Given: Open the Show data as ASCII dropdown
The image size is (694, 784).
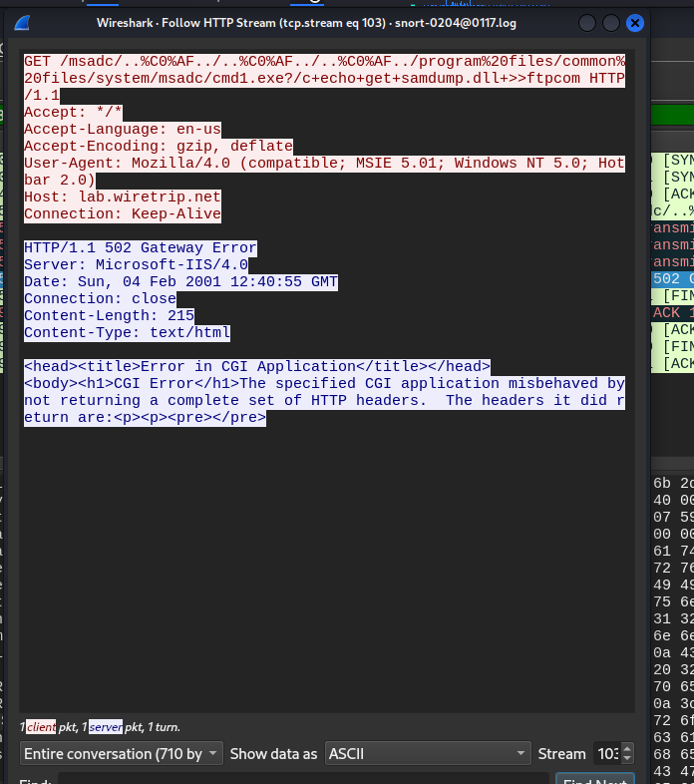Looking at the screenshot, I should pyautogui.click(x=428, y=753).
